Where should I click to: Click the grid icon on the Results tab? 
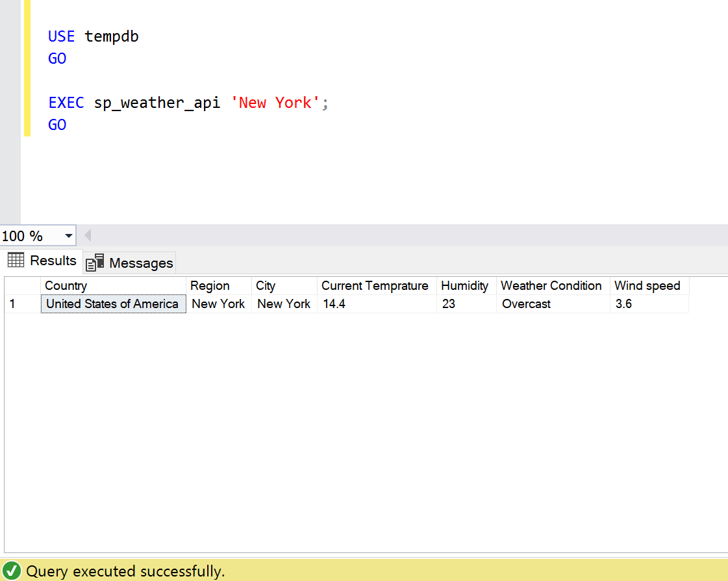point(16,260)
